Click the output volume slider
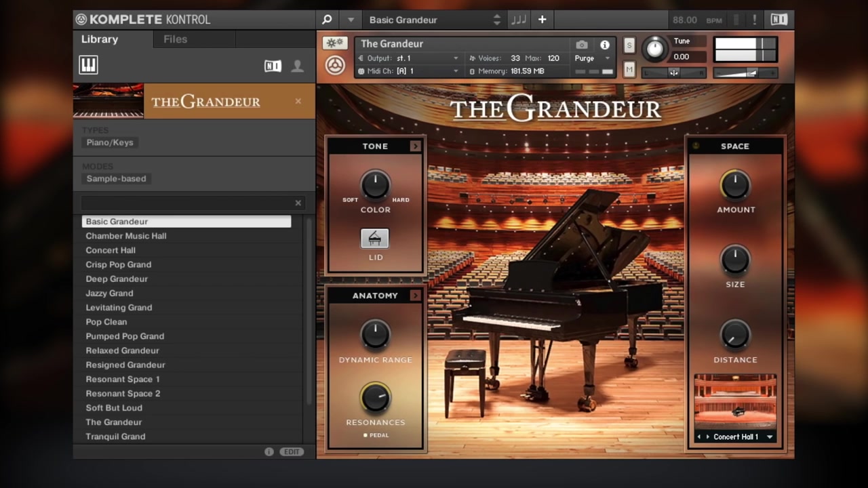The image size is (868, 488). [x=745, y=73]
